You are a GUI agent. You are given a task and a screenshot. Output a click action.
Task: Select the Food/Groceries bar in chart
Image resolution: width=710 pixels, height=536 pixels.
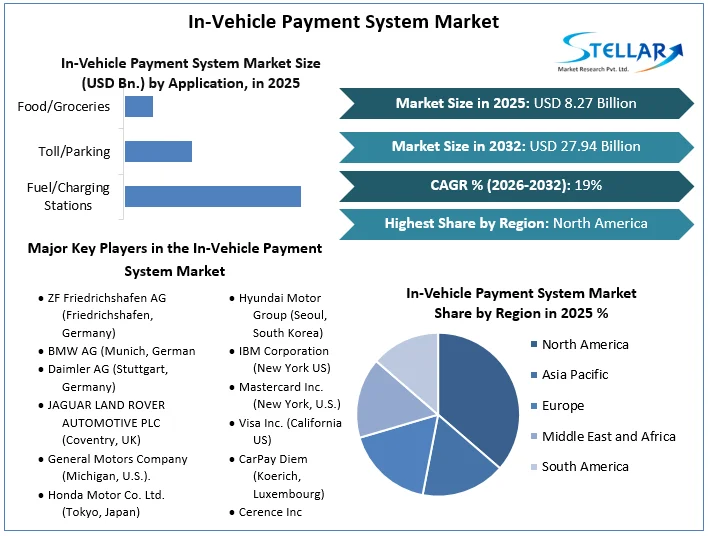point(139,106)
